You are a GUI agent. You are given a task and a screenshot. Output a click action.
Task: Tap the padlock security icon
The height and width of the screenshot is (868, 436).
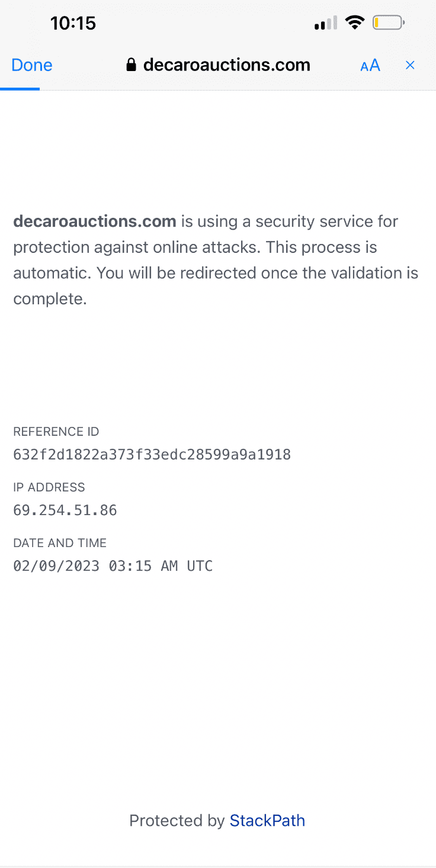coord(132,65)
